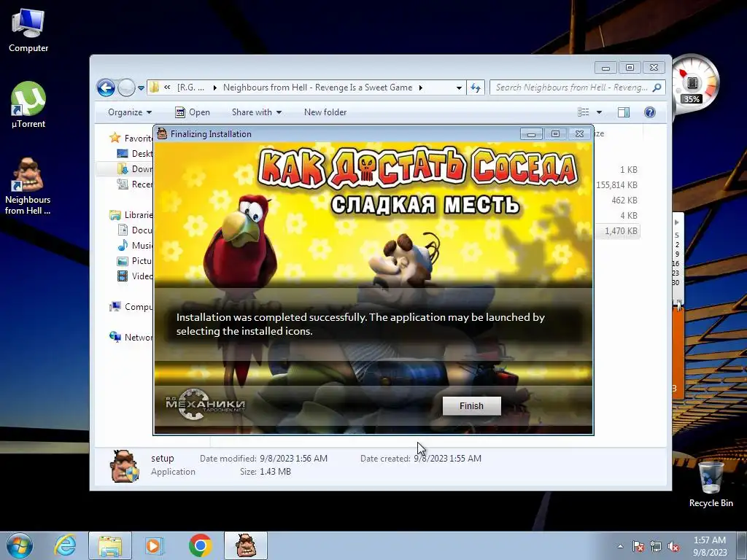Expand the breadcrumb arrow after folder name
Image resolution: width=747 pixels, height=560 pixels.
click(x=421, y=87)
